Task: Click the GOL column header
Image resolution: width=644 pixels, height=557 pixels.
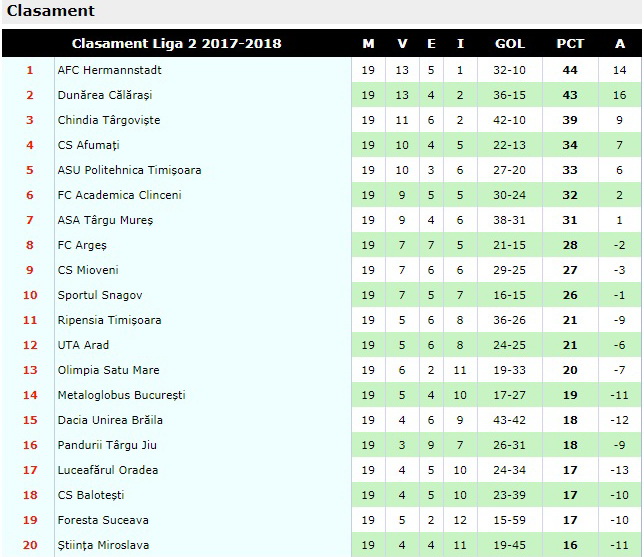Action: [x=509, y=44]
